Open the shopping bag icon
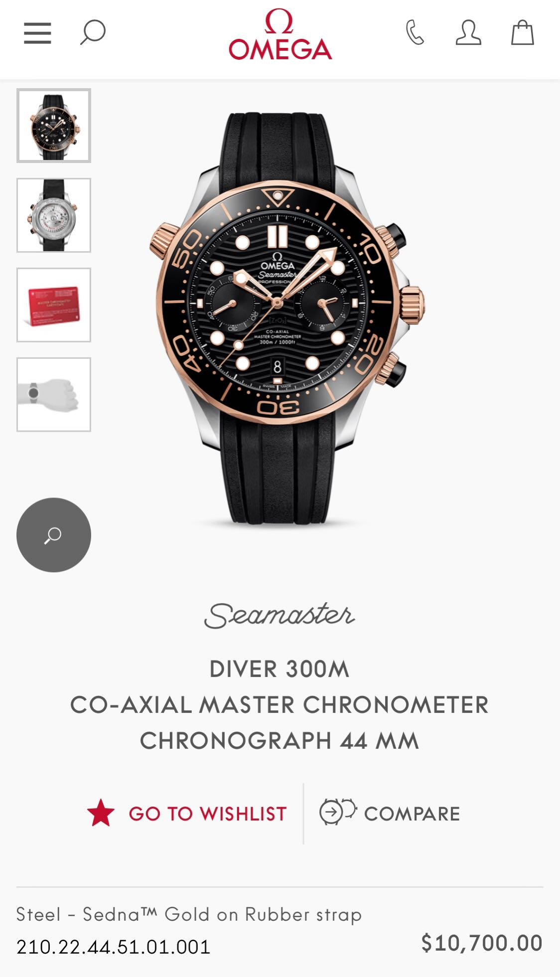The height and width of the screenshot is (977, 560). click(x=523, y=33)
